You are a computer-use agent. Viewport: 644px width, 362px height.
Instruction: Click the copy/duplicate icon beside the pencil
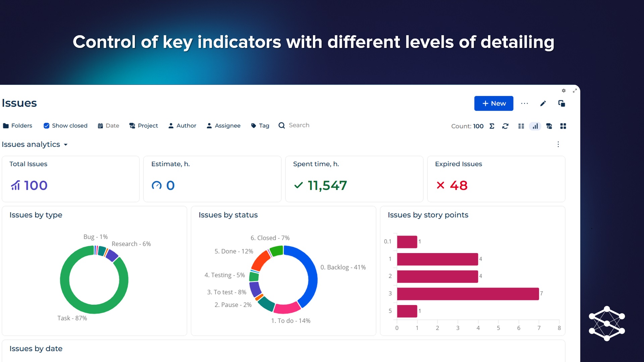[x=561, y=104]
